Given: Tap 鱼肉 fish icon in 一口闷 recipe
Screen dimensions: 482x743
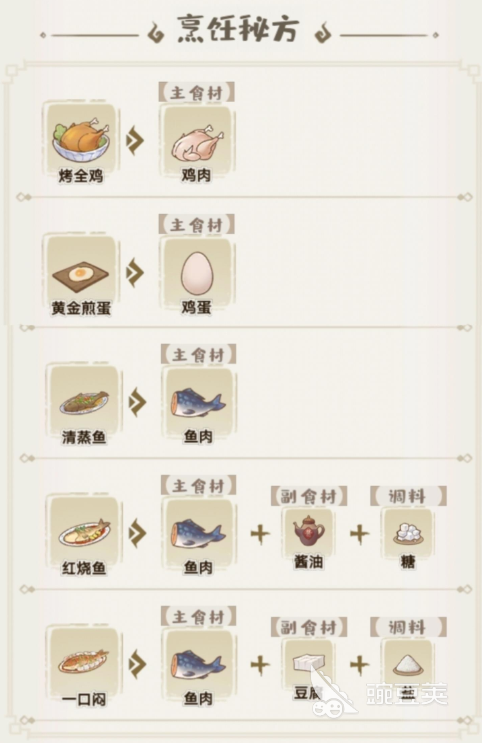Looking at the screenshot, I should click(198, 664).
